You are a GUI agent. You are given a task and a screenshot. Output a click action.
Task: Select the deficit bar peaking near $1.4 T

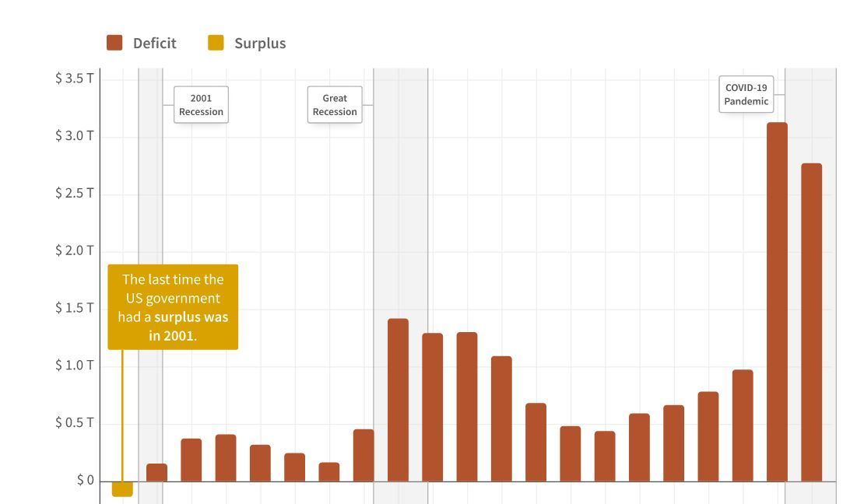(398, 400)
